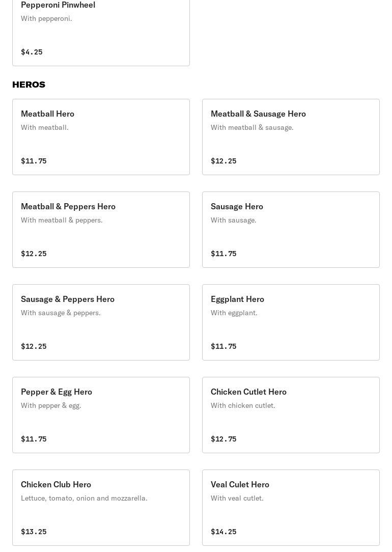Image resolution: width=392 pixels, height=552 pixels.
Task: Click the "With pepper & egg." description
Action: (x=51, y=405)
